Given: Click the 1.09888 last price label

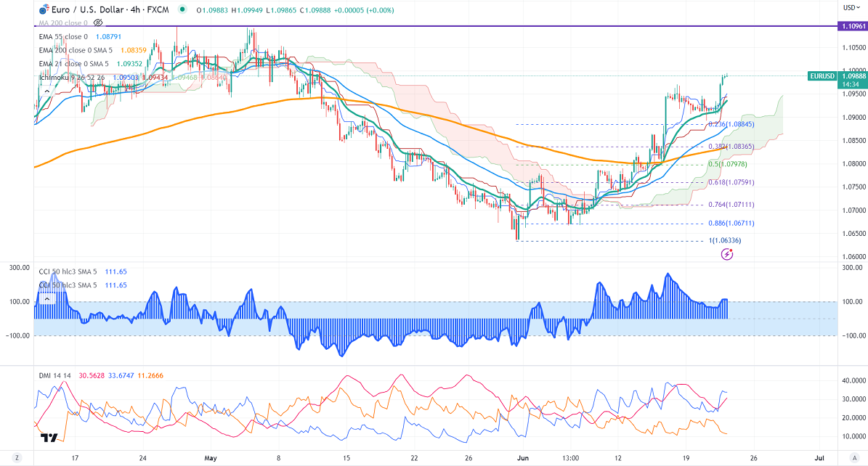Looking at the screenshot, I should (x=853, y=75).
